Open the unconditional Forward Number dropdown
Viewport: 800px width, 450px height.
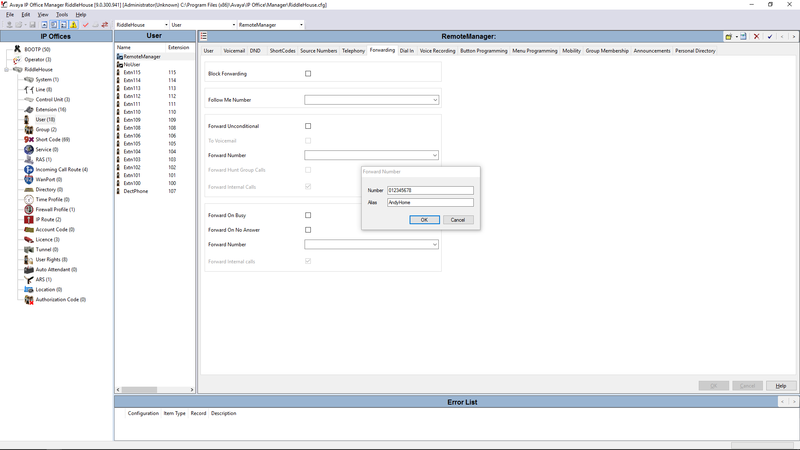pos(435,155)
